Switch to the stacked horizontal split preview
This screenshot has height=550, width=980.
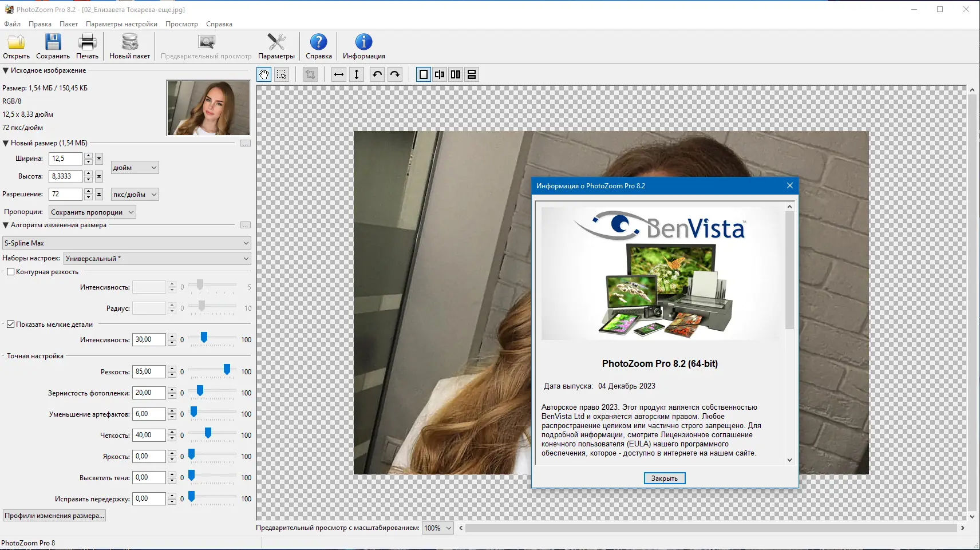pos(472,74)
